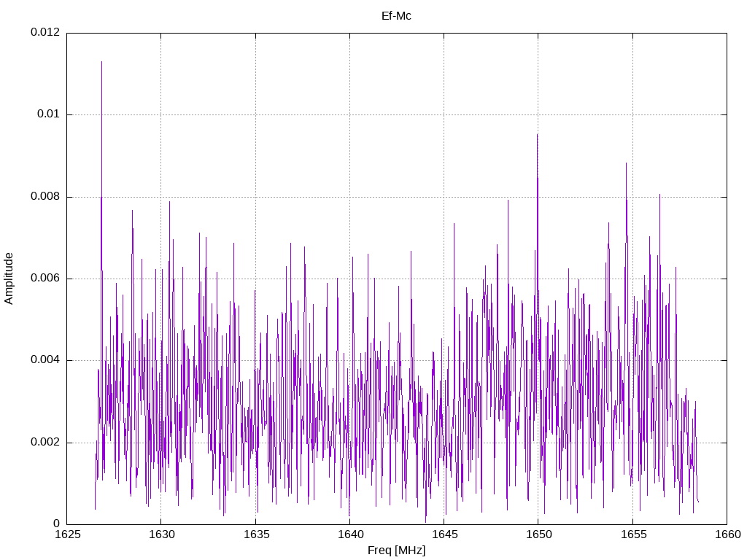Viewport: 747px width, 560px height.
Task: Click the x-axis tick label '1640'
Action: [350, 534]
